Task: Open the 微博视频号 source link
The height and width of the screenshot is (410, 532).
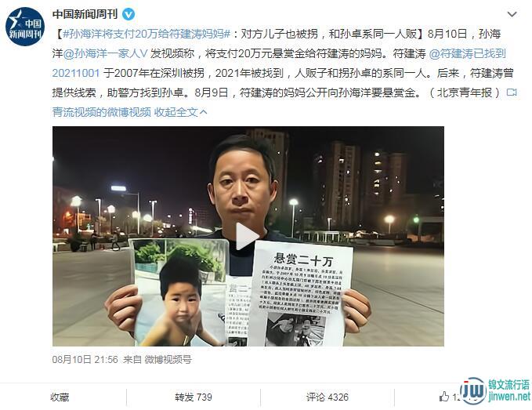Action: point(168,359)
